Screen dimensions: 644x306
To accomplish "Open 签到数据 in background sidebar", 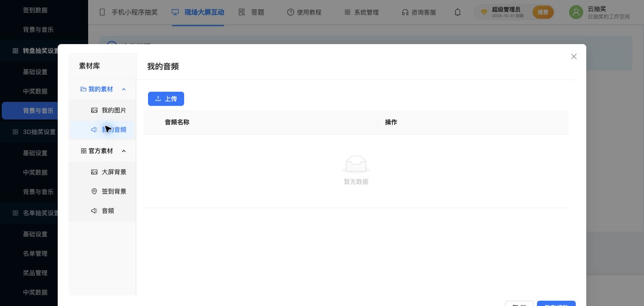I will click(35, 10).
